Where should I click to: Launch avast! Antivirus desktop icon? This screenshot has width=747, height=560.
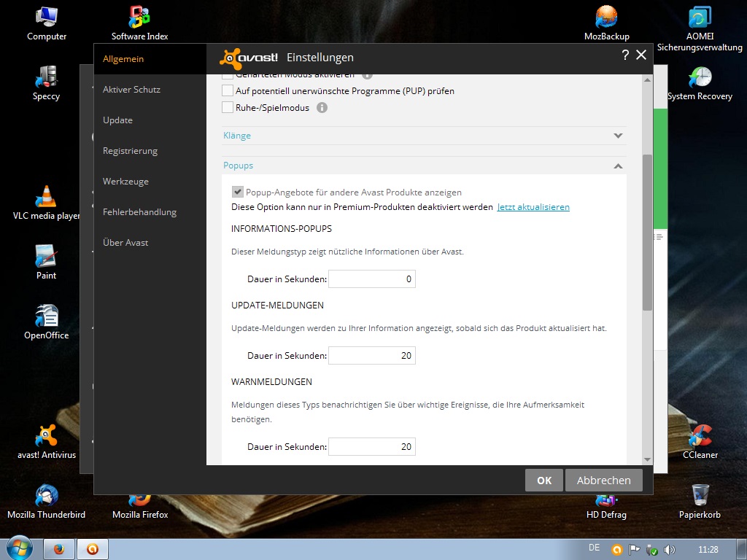(x=46, y=442)
